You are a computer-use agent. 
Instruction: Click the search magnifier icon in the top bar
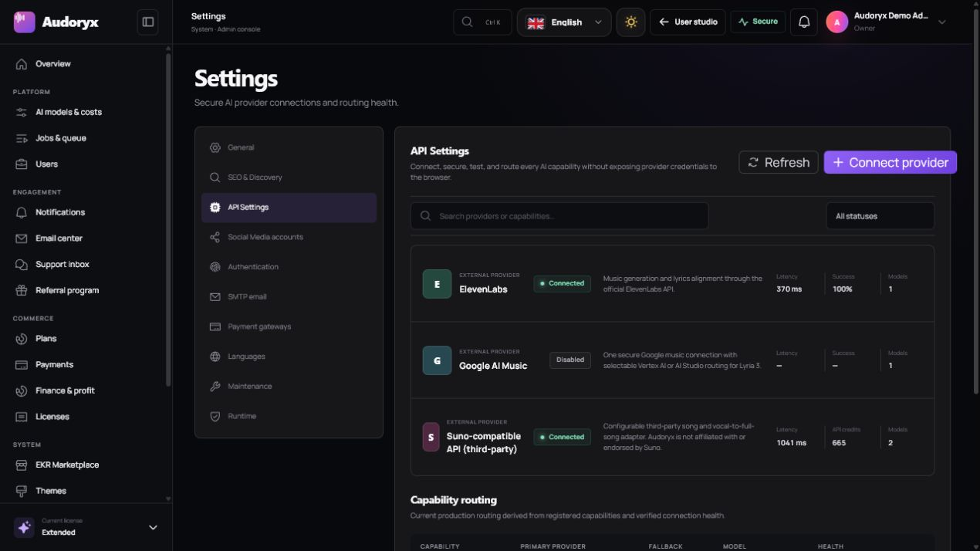pyautogui.click(x=467, y=22)
